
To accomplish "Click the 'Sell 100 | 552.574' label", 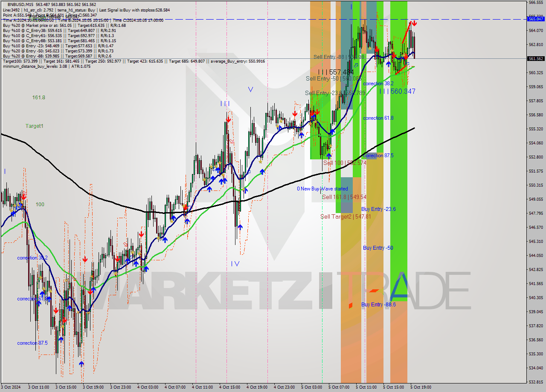I will pos(345,163).
